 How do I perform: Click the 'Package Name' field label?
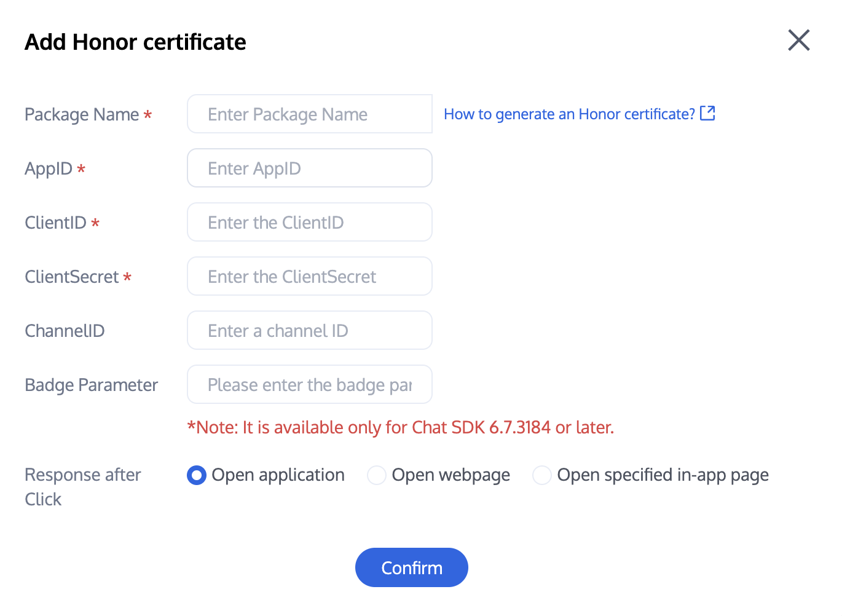(x=82, y=115)
